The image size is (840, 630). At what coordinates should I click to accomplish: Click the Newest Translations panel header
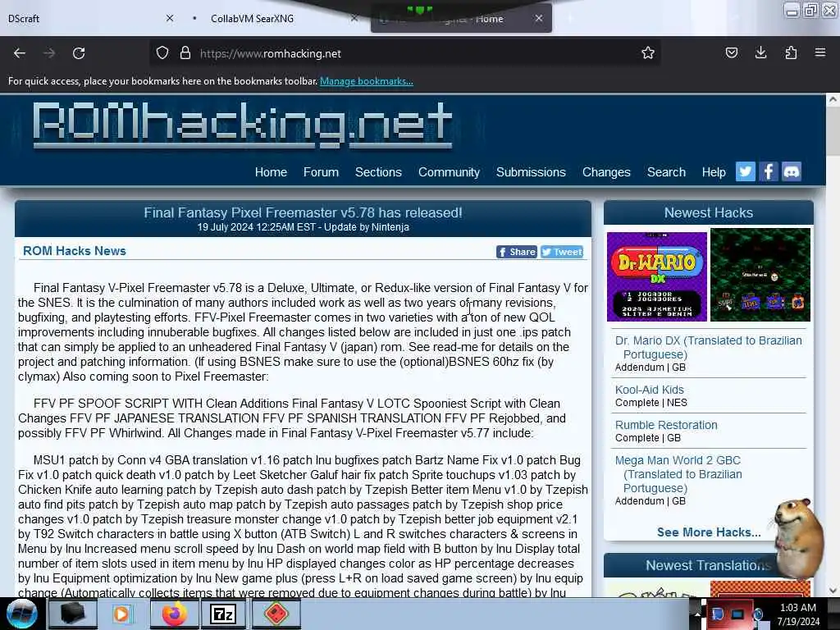(x=708, y=565)
